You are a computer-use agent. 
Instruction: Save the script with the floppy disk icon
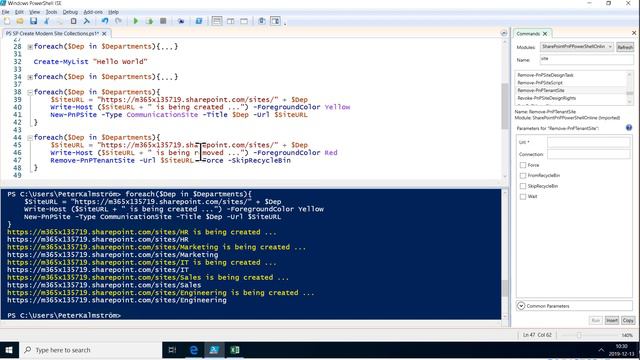(x=33, y=21)
